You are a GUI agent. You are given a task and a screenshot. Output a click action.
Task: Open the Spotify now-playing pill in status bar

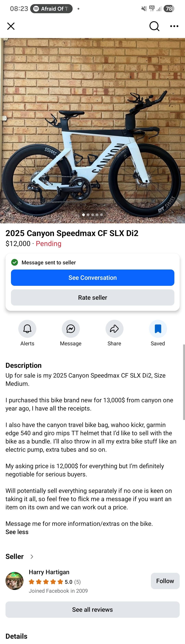pos(51,9)
